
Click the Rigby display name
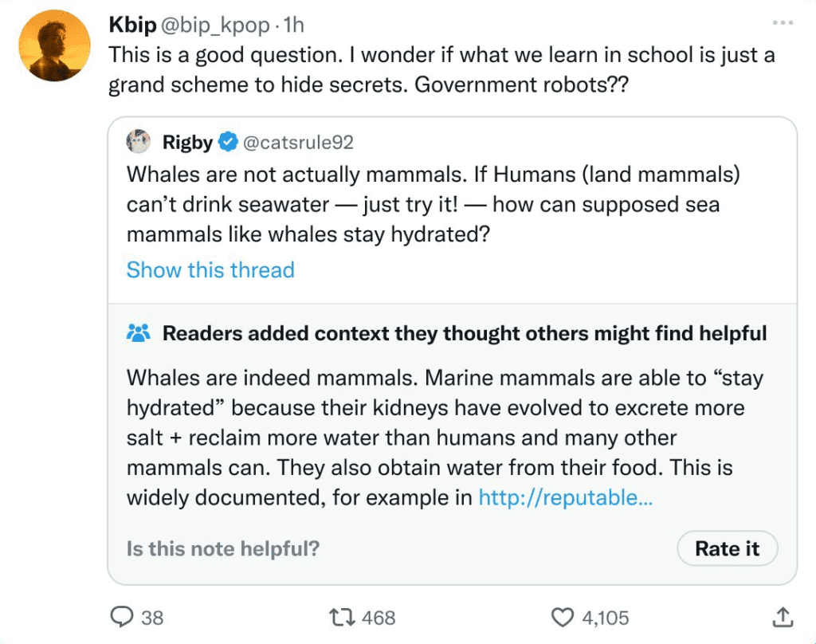(x=187, y=143)
